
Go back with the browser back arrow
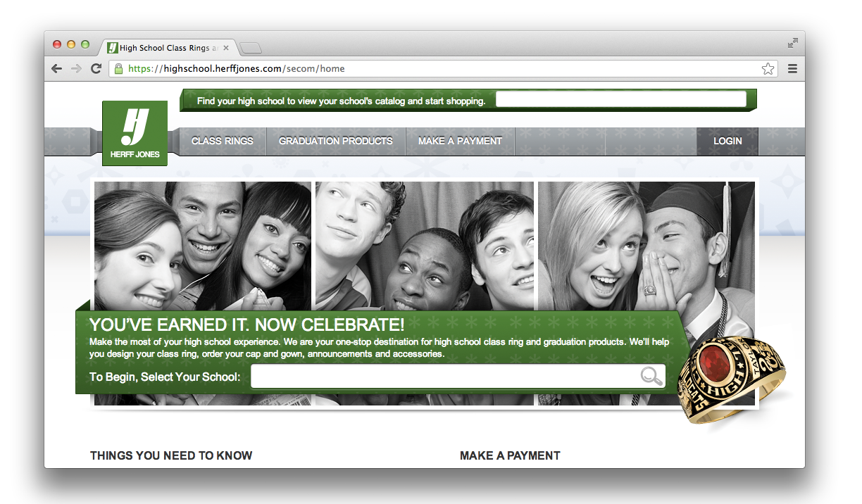[57, 69]
